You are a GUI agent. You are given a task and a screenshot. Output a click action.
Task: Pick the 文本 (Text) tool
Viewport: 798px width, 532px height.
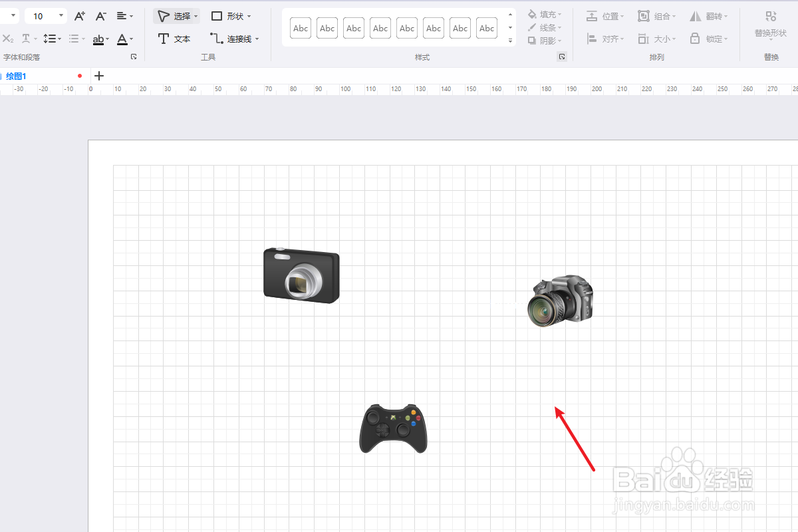click(x=174, y=39)
